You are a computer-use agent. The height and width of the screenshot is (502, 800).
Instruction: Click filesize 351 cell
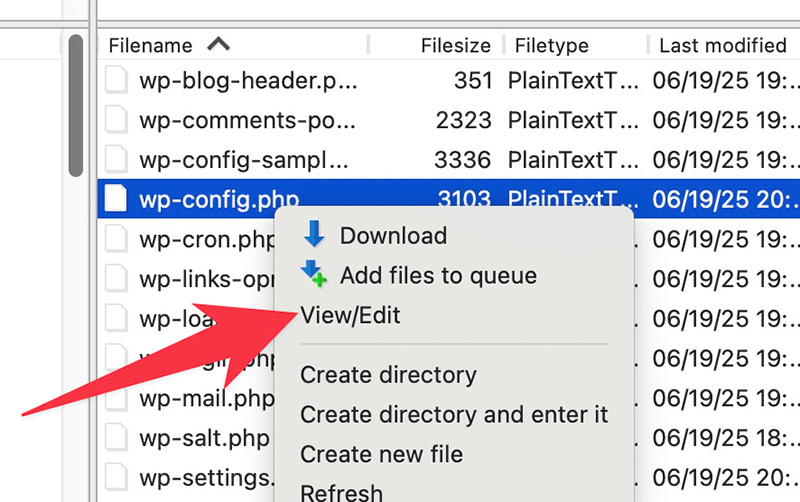[x=472, y=81]
